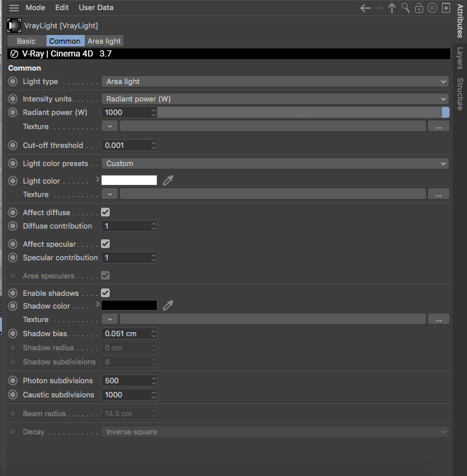Toggle animation dot for Intensity units
Image resolution: width=467 pixels, height=476 pixels.
coord(13,99)
